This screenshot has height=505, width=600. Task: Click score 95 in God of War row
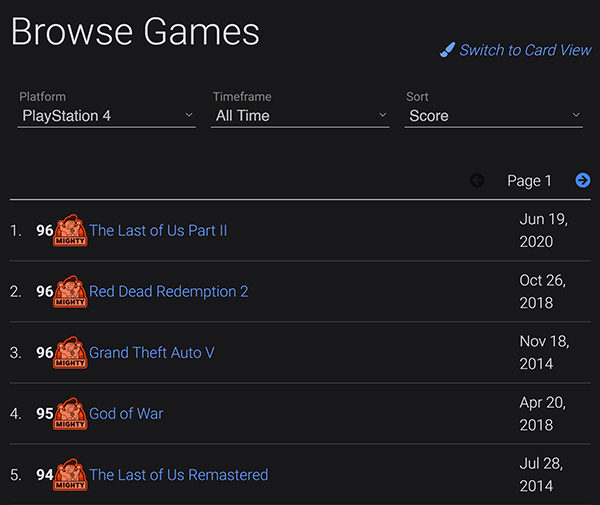pos(44,414)
